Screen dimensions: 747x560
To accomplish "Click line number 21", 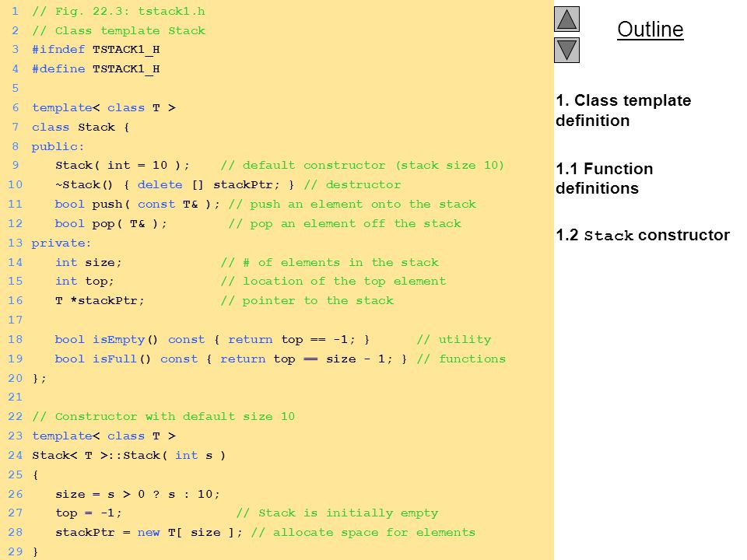I will coord(16,397).
